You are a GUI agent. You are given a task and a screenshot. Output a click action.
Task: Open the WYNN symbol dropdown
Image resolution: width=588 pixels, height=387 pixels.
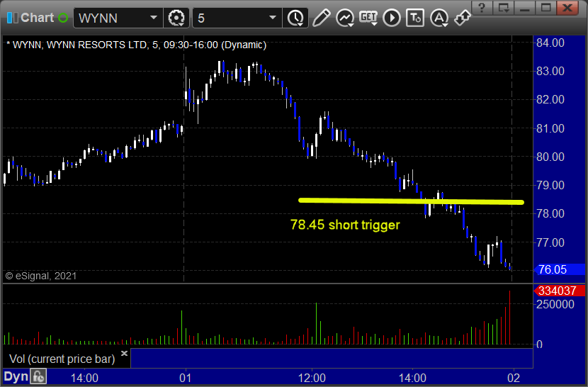tap(153, 18)
